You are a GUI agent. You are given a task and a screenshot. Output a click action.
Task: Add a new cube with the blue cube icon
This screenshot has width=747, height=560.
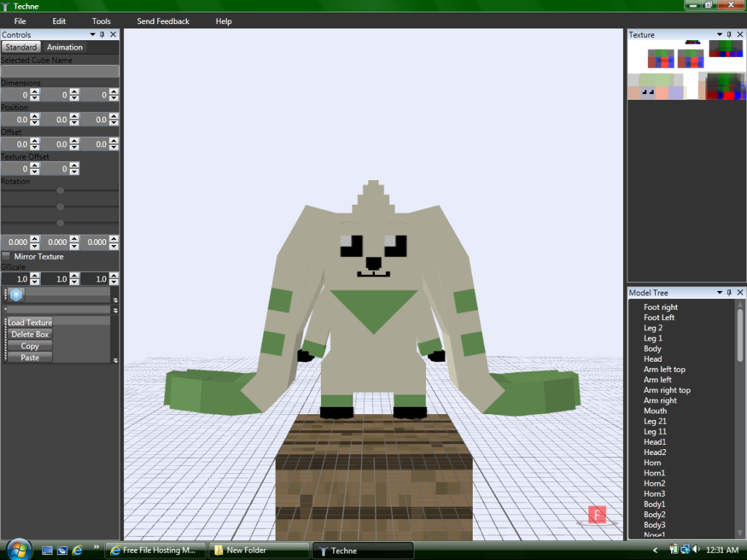tap(16, 295)
